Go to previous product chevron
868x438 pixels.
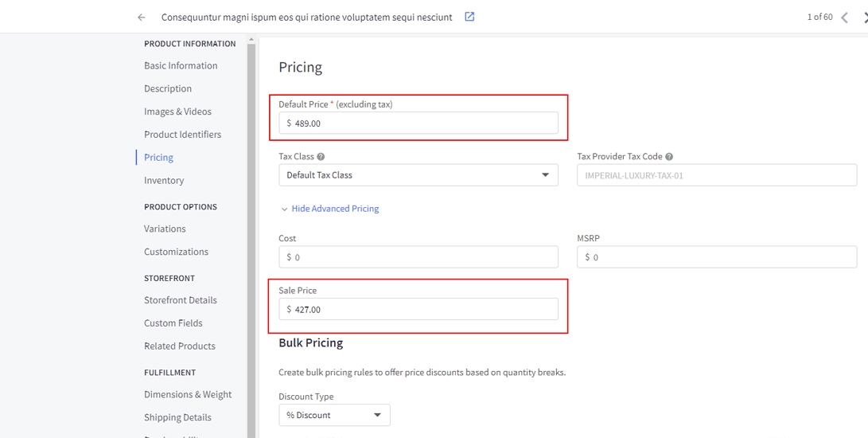pos(844,18)
